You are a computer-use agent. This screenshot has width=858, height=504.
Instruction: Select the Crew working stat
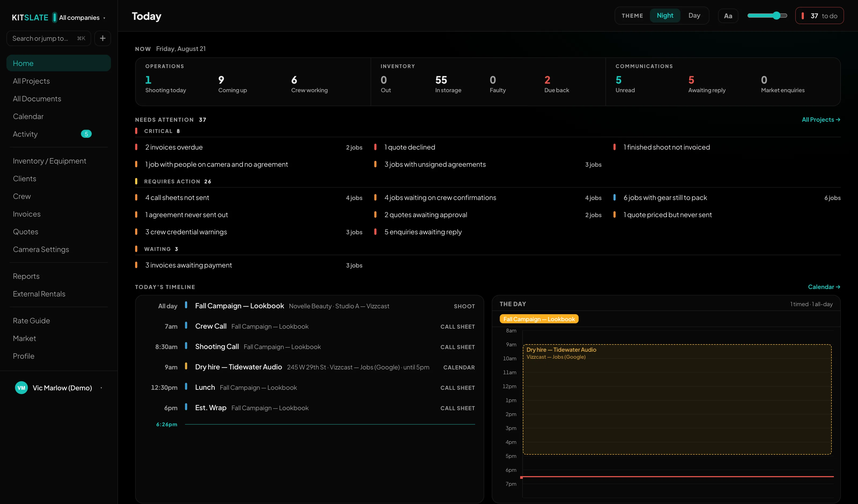click(309, 84)
